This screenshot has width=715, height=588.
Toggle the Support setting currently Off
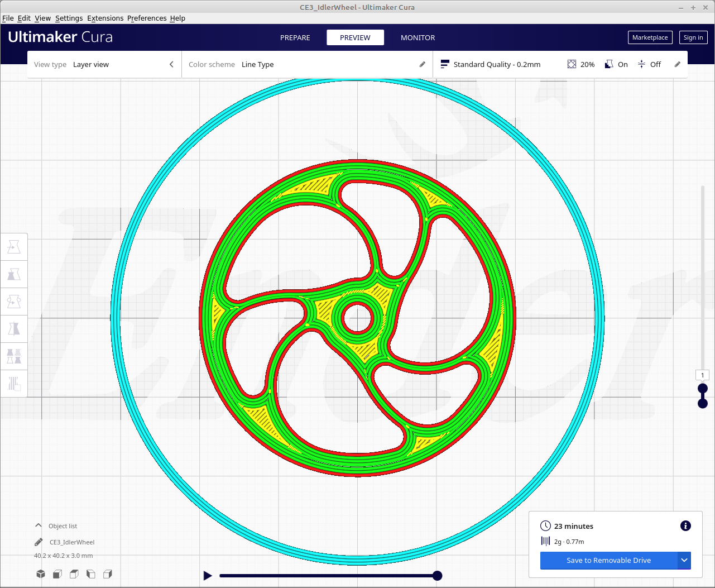click(x=649, y=64)
